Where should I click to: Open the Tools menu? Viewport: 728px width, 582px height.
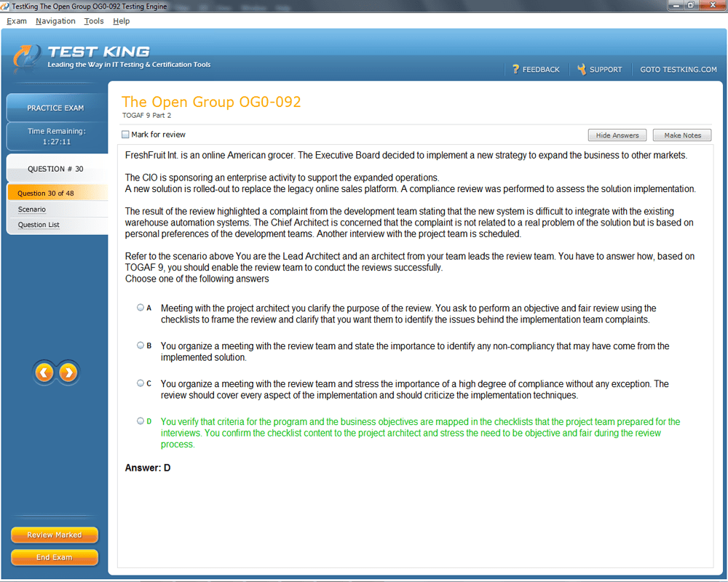[x=94, y=21]
